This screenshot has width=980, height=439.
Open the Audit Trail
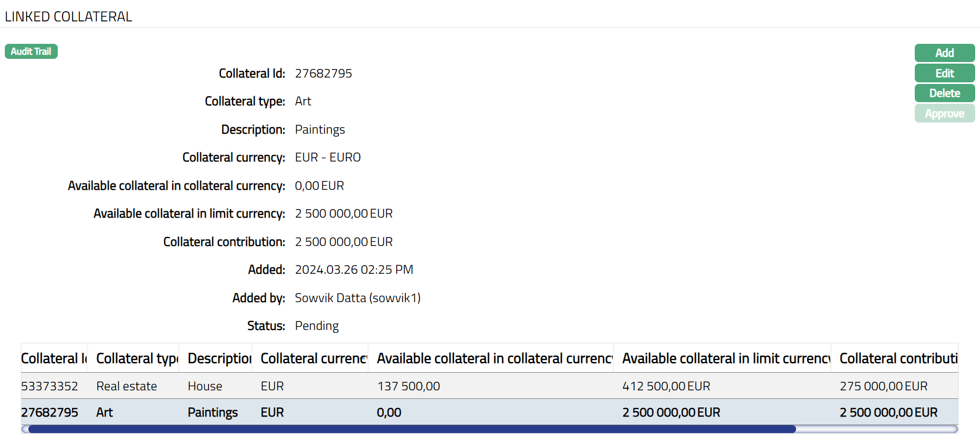pyautogui.click(x=31, y=51)
